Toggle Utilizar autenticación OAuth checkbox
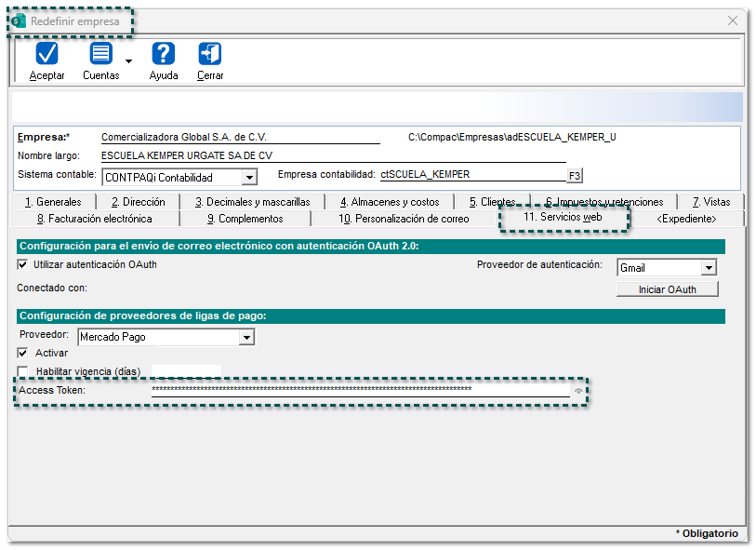 (23, 265)
